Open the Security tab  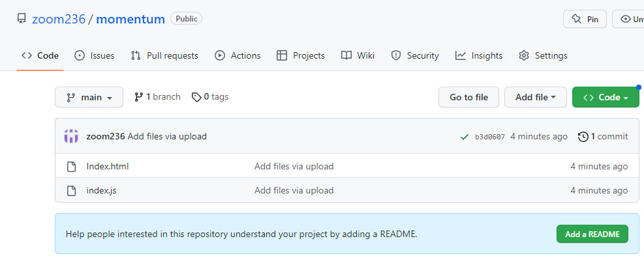click(x=415, y=55)
